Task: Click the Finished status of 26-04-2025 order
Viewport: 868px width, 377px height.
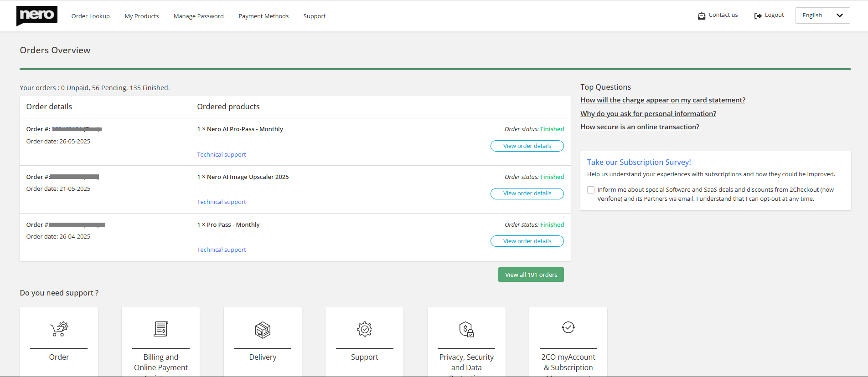Action: (x=552, y=225)
